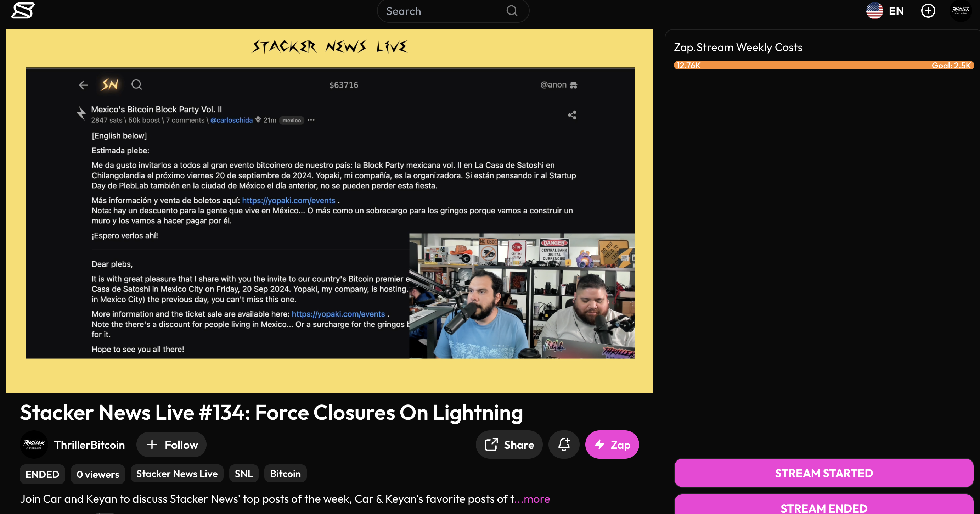Click the Share button
The height and width of the screenshot is (514, 980).
509,444
